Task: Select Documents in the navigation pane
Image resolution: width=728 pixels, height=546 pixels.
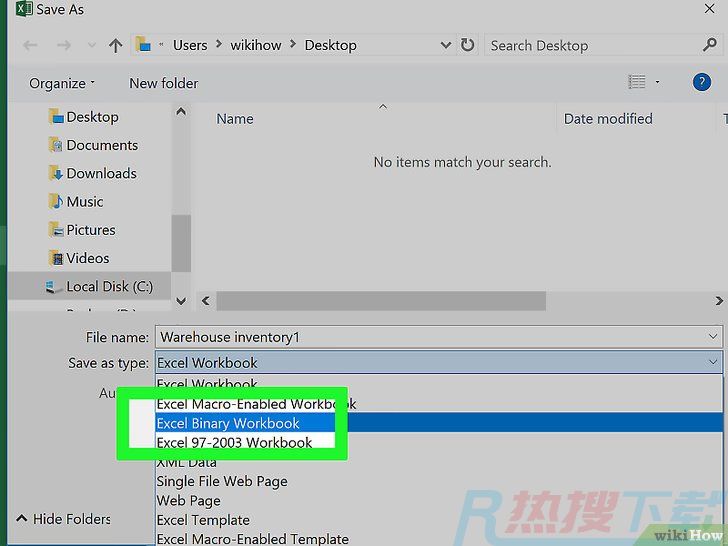Action: click(93, 145)
